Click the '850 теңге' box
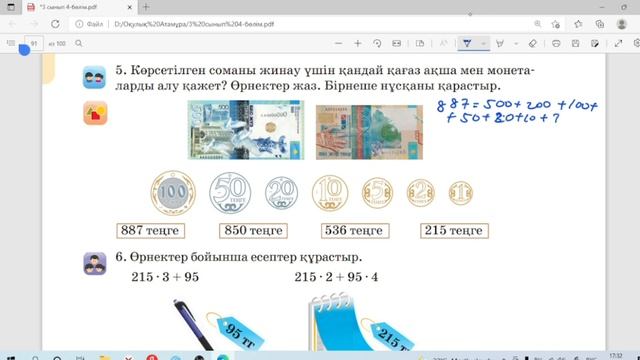640x360 pixels. click(253, 231)
